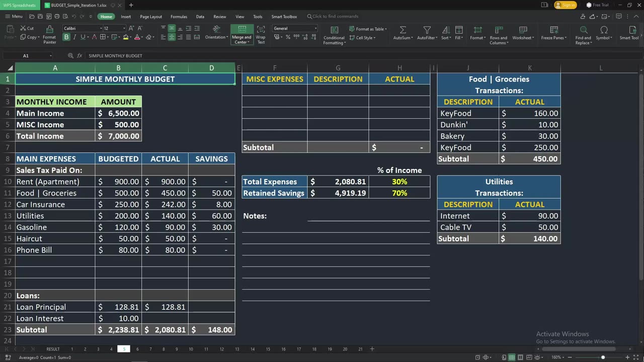Click the Increase Font Size icon
This screenshot has height=362, width=644.
tap(132, 28)
